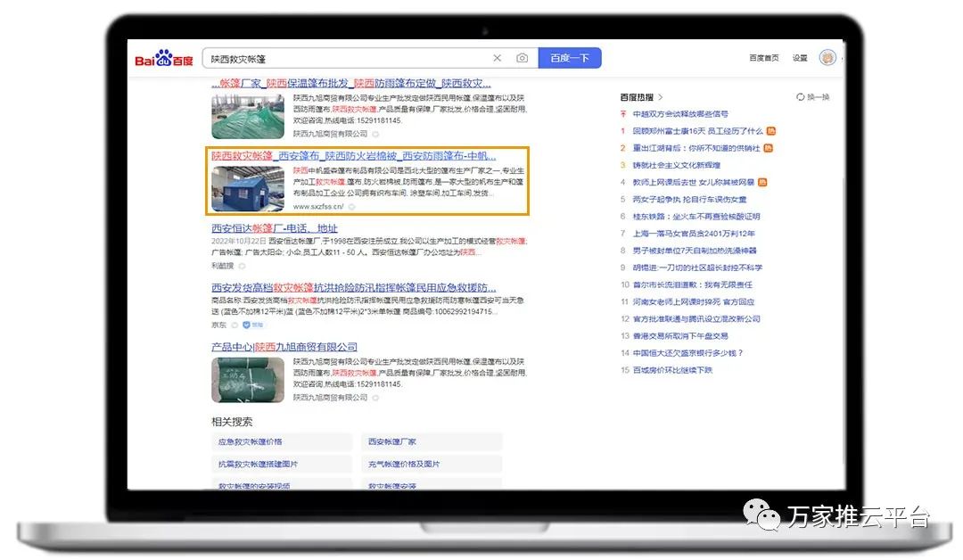Select related search 应急救灾帐篷价格

click(251, 442)
